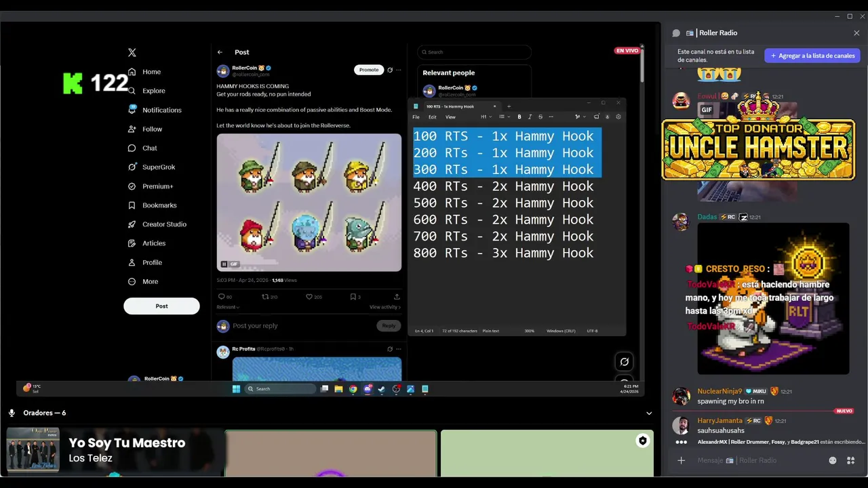Open Notepad View menu
868x488 pixels.
[450, 117]
